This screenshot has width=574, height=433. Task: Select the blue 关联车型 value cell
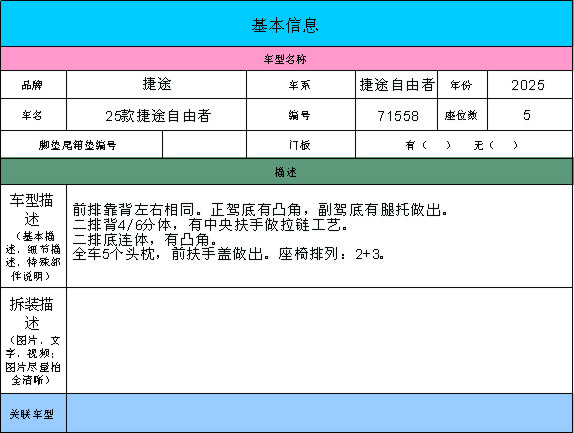coord(319,413)
